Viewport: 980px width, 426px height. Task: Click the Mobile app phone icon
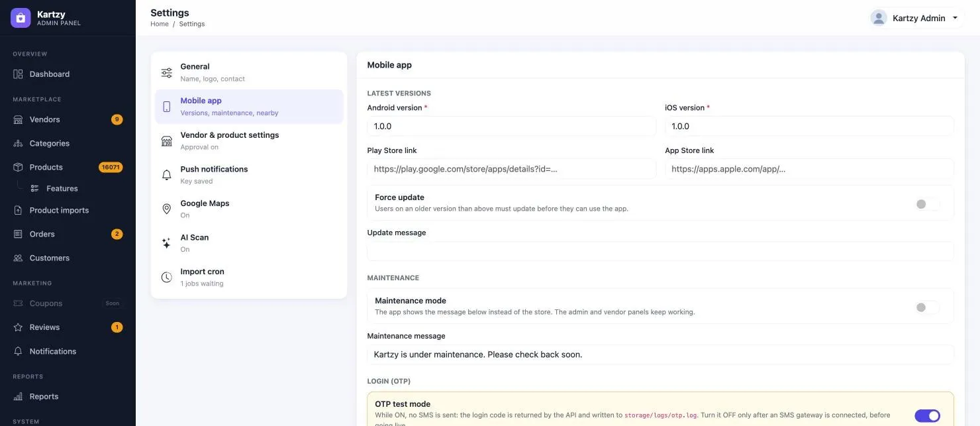[167, 107]
